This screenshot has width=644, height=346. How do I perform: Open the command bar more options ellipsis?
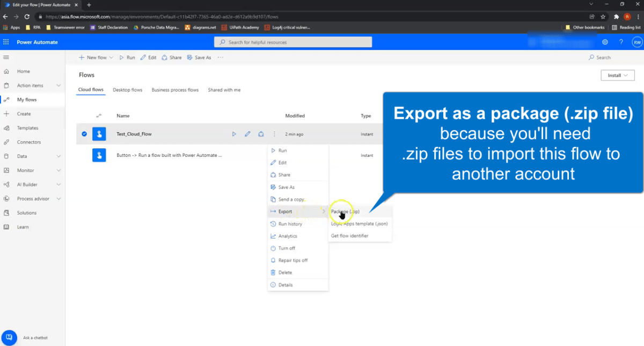click(x=220, y=57)
